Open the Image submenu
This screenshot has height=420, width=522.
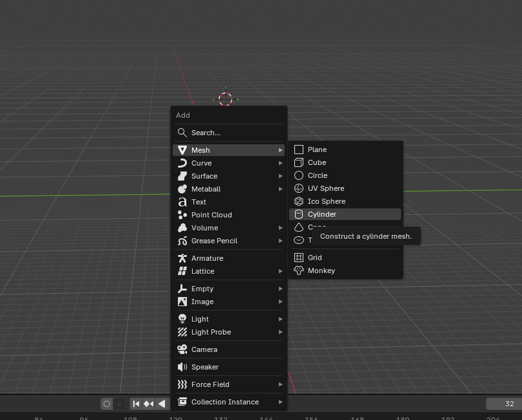point(229,302)
